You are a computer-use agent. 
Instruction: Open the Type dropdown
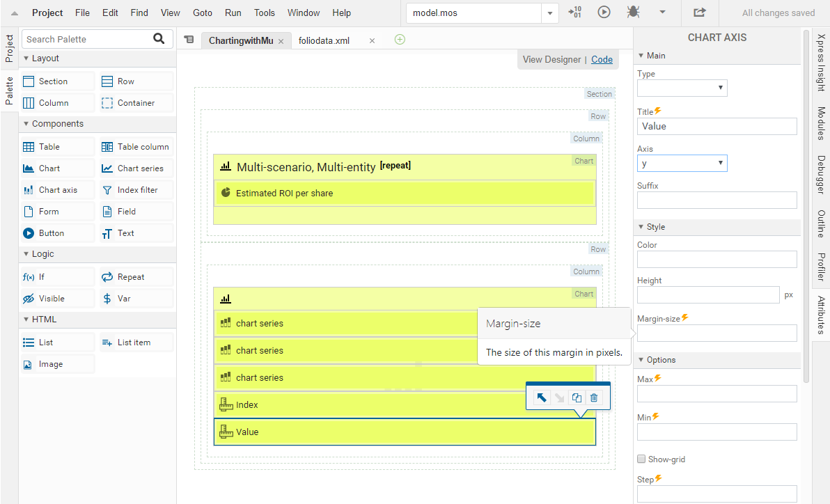pos(682,88)
